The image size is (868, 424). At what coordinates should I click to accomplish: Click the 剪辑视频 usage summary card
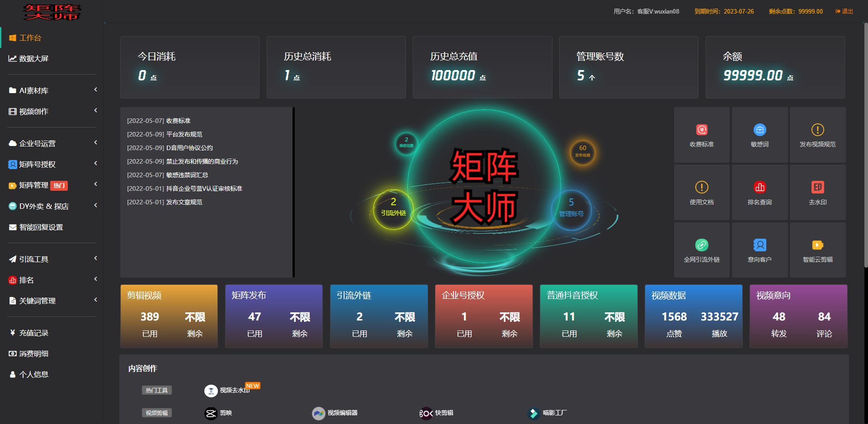[169, 316]
